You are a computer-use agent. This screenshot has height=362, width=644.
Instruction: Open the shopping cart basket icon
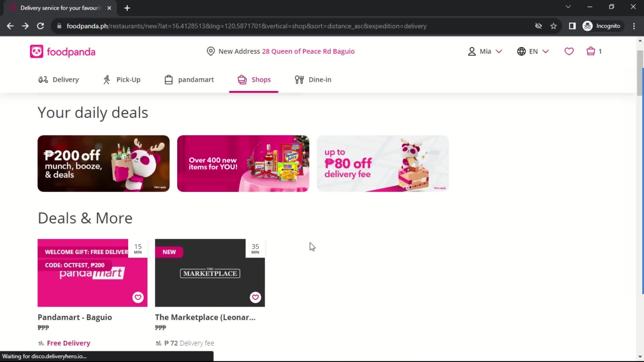pyautogui.click(x=591, y=51)
